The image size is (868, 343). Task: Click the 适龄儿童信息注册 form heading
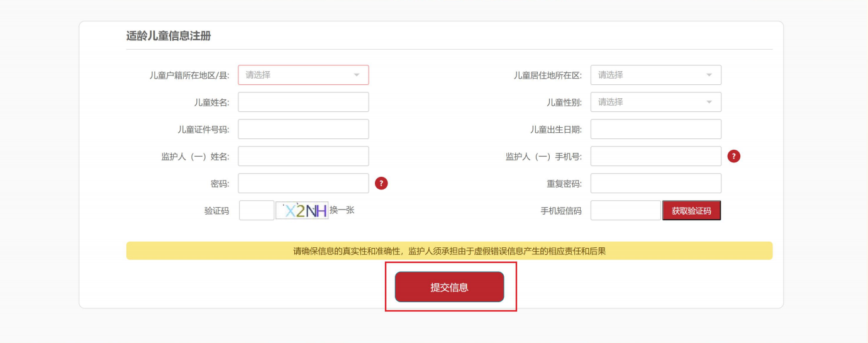169,36
